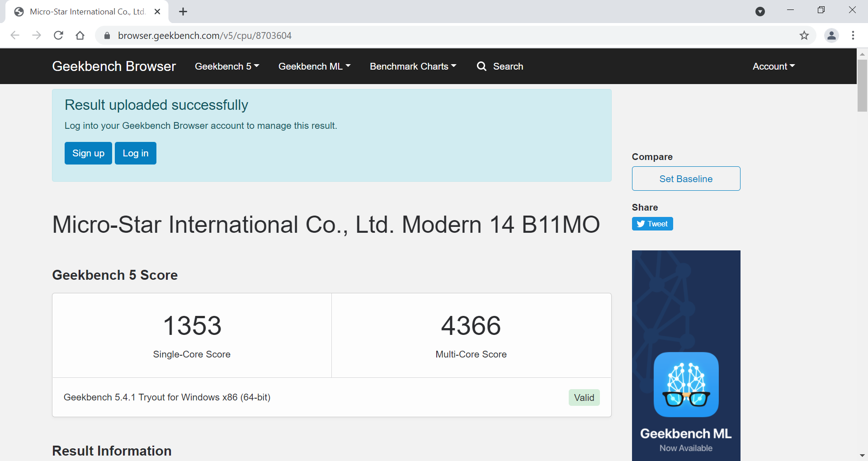The width and height of the screenshot is (868, 461).
Task: Click the 'Modern 14 B11MO' title heading
Action: pos(326,225)
